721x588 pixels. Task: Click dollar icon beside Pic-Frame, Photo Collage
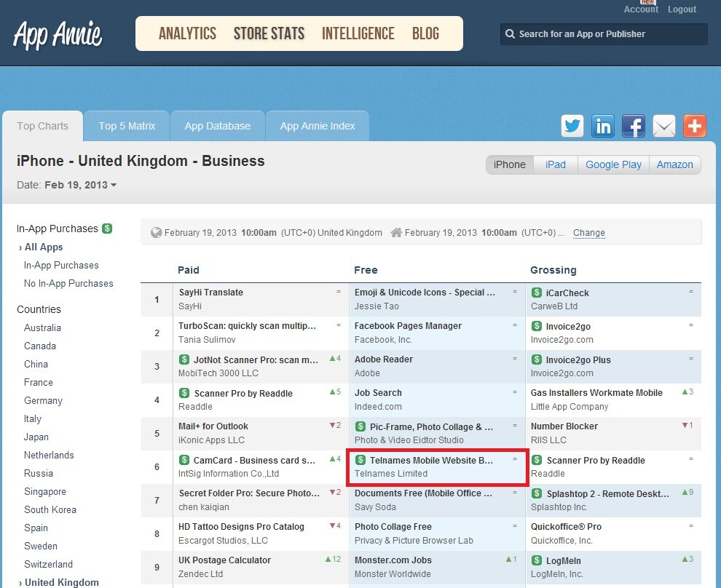click(x=360, y=426)
